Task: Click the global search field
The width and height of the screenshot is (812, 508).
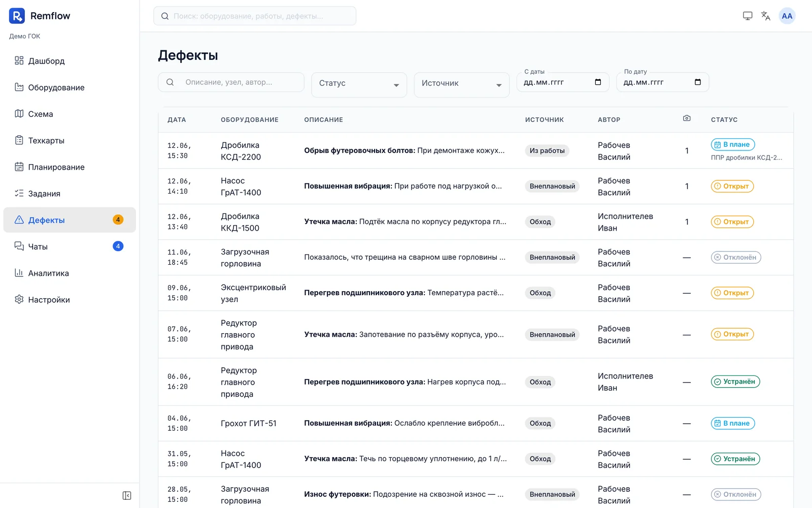Action: tap(255, 16)
